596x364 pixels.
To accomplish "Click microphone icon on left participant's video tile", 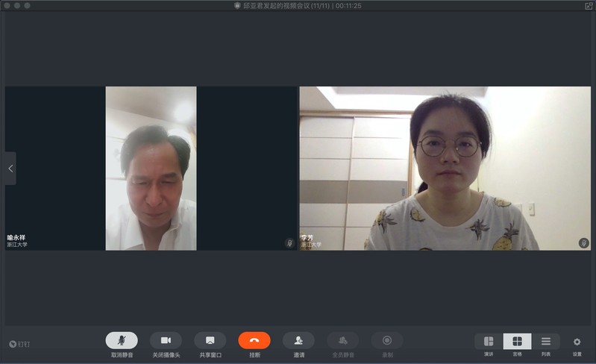I will [x=289, y=243].
